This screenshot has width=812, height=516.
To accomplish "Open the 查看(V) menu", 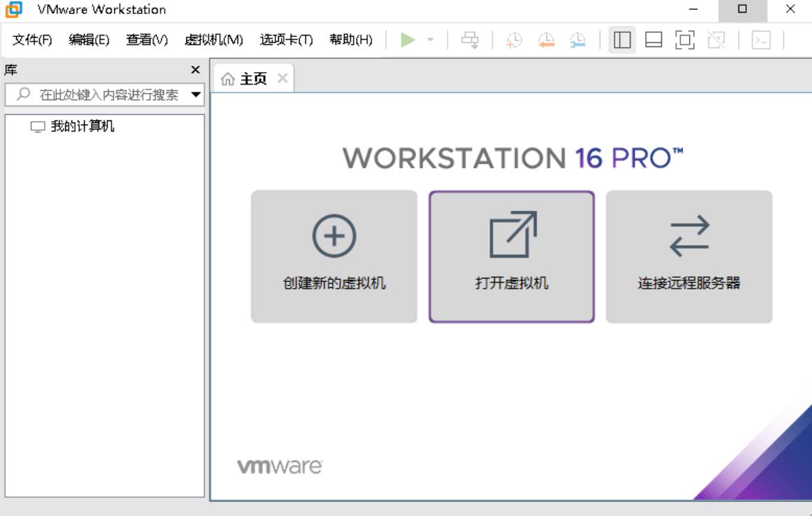I will (x=147, y=40).
